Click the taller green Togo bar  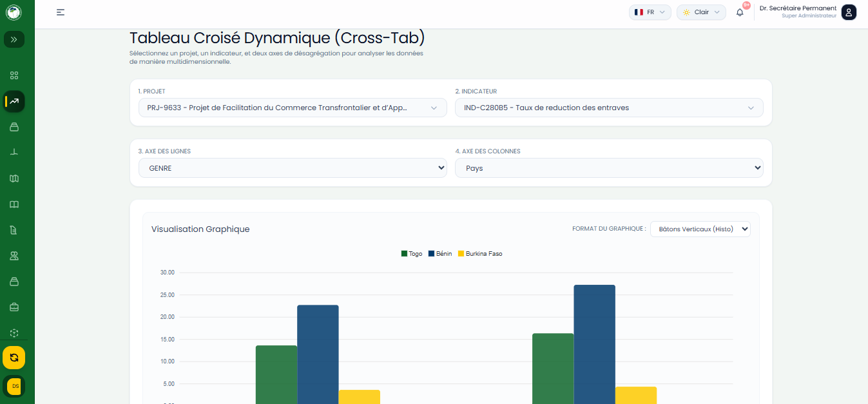click(x=553, y=369)
